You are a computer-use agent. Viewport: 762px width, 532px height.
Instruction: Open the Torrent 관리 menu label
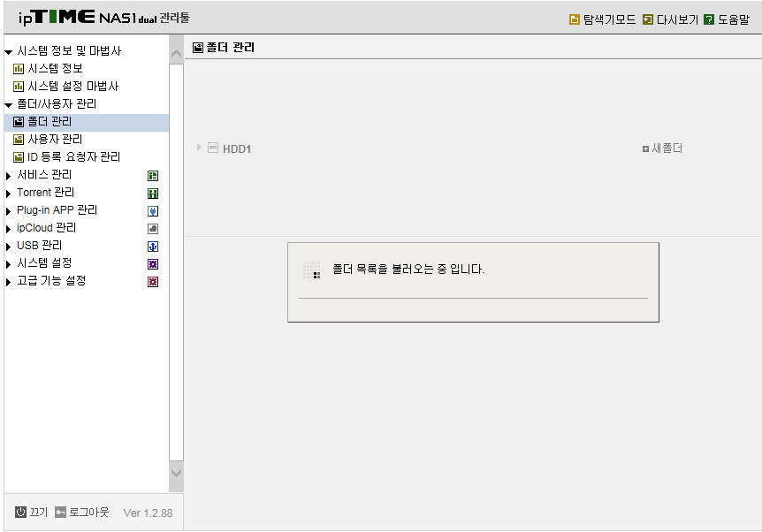tap(46, 193)
